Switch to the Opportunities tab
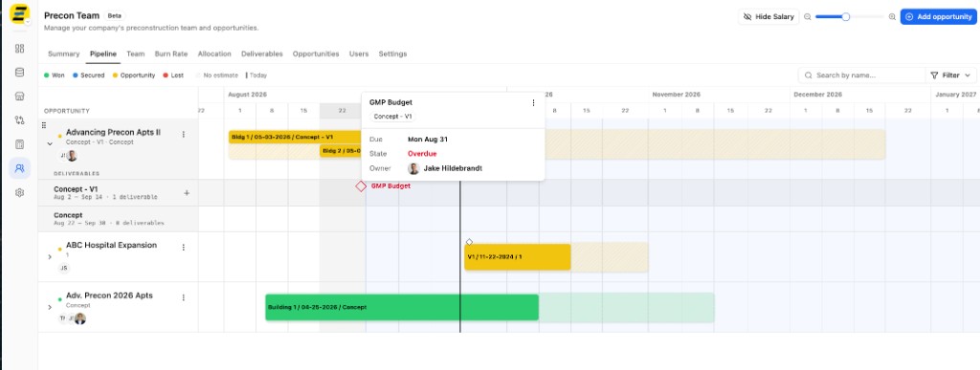The height and width of the screenshot is (370, 980). pyautogui.click(x=316, y=54)
